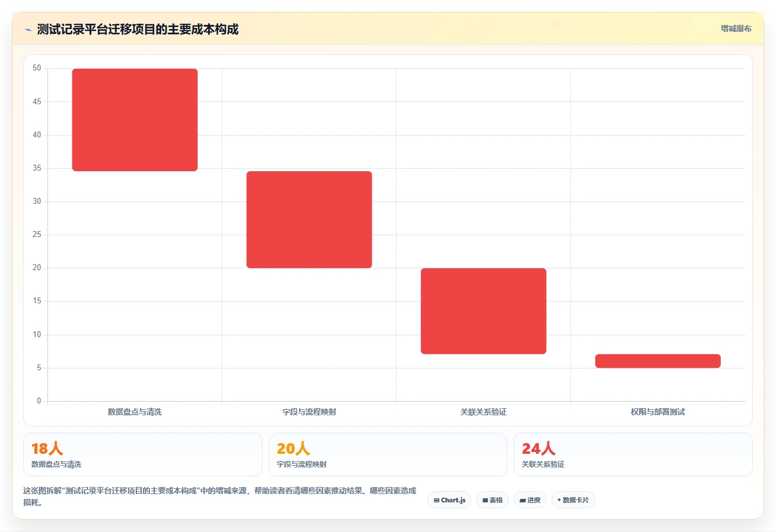Click the 关联关系验证 x-axis label
Viewport: 776px width, 532px height.
coord(483,412)
